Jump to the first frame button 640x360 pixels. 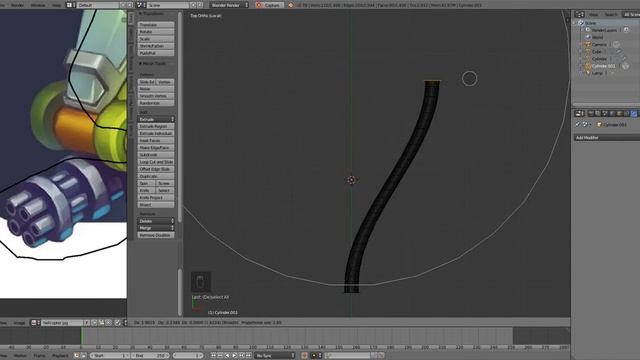click(x=213, y=356)
